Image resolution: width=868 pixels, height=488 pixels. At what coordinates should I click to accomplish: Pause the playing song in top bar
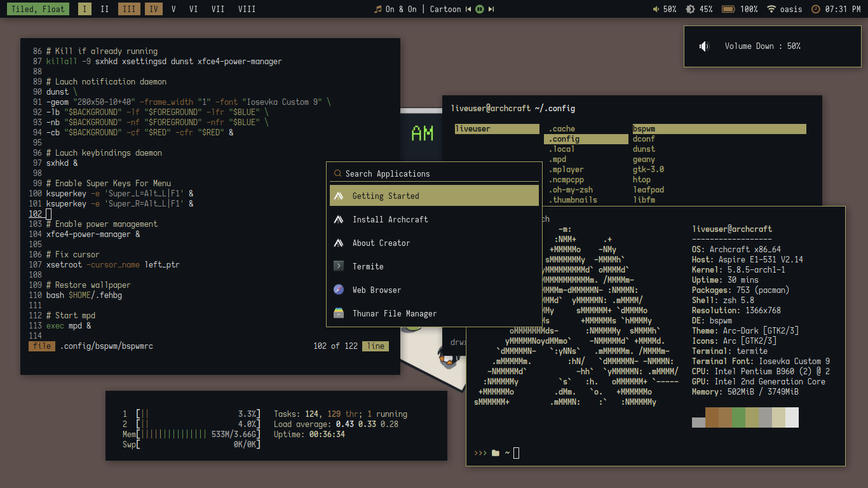(x=480, y=10)
